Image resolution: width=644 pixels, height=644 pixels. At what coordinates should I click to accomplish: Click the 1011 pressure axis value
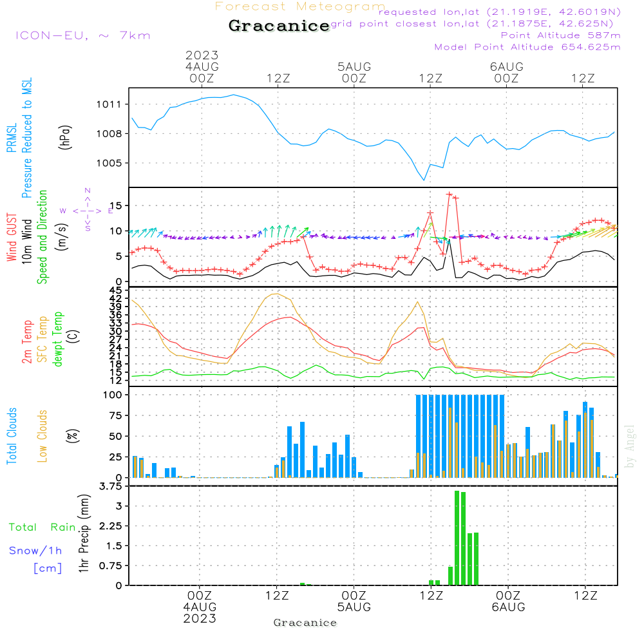109,104
